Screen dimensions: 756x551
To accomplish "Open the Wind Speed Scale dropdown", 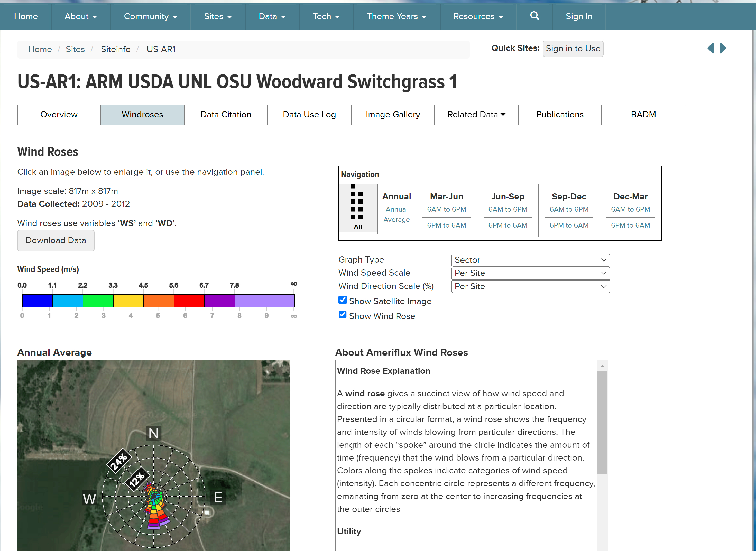I will tap(530, 273).
